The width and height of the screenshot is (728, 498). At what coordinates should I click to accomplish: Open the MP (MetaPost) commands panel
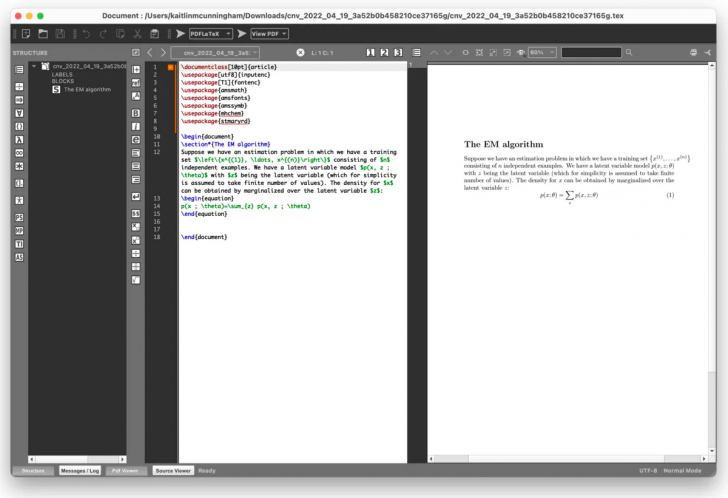pos(19,230)
